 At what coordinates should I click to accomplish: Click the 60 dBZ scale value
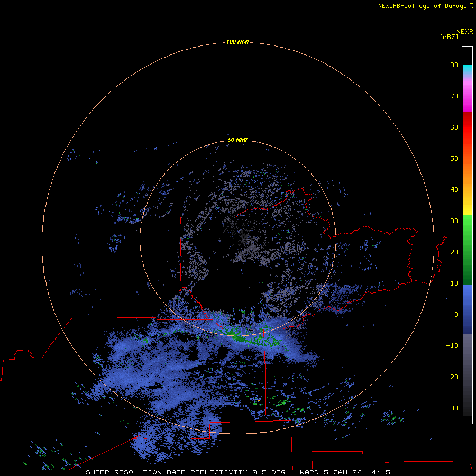click(x=454, y=127)
